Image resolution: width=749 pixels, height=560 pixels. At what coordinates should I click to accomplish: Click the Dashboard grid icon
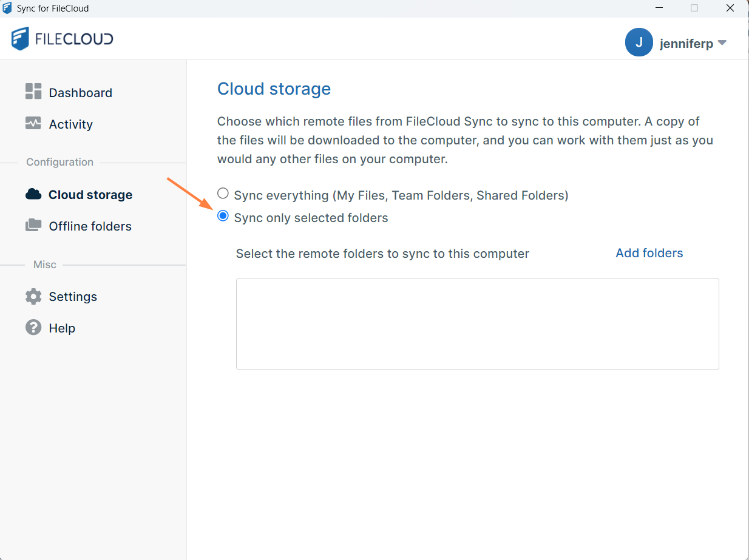click(x=33, y=92)
